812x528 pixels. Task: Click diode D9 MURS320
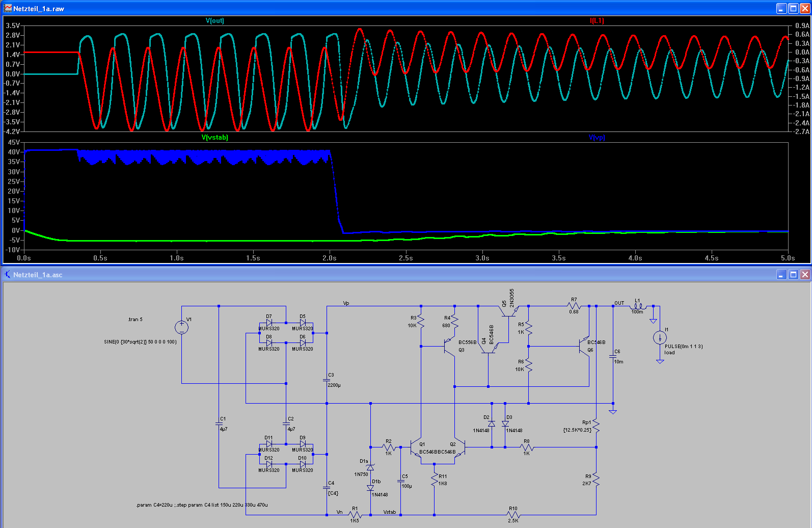[303, 444]
